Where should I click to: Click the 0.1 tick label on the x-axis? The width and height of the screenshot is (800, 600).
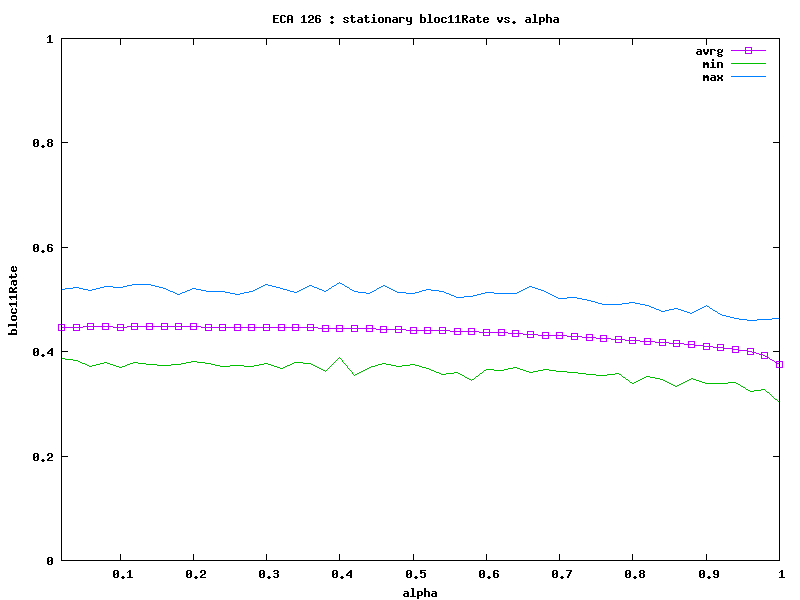coord(120,574)
